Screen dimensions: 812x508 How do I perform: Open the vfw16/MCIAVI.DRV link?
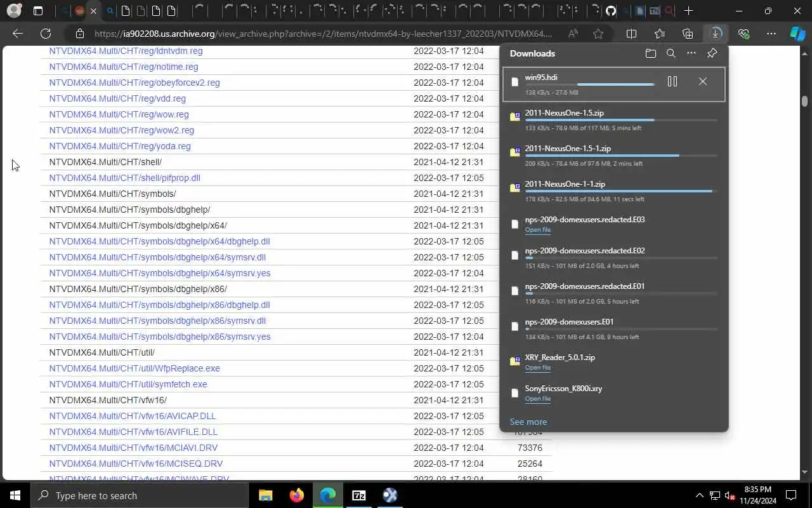[x=133, y=448]
